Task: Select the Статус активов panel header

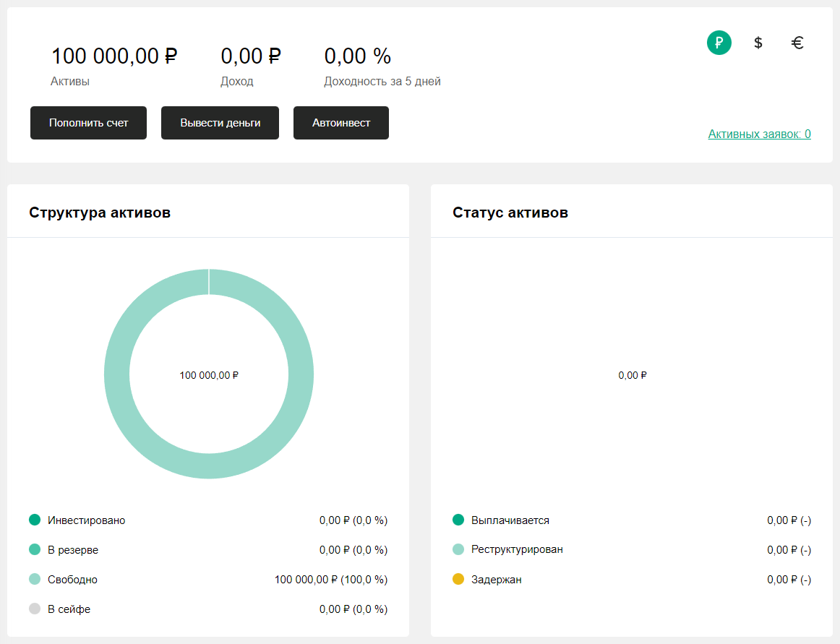Action: click(x=510, y=212)
